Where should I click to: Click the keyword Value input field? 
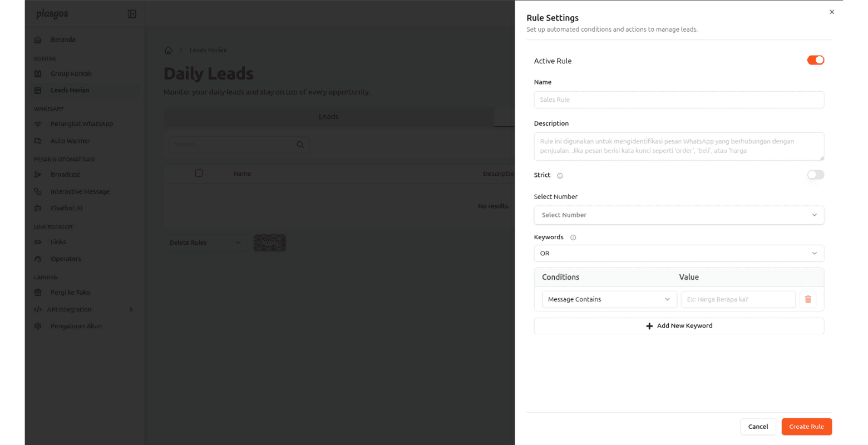coord(737,299)
